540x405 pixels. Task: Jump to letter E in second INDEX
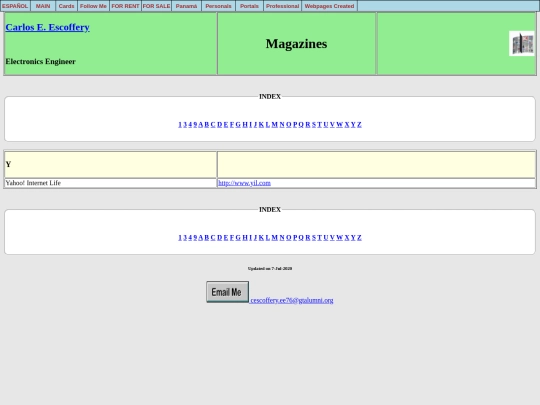[x=226, y=238]
